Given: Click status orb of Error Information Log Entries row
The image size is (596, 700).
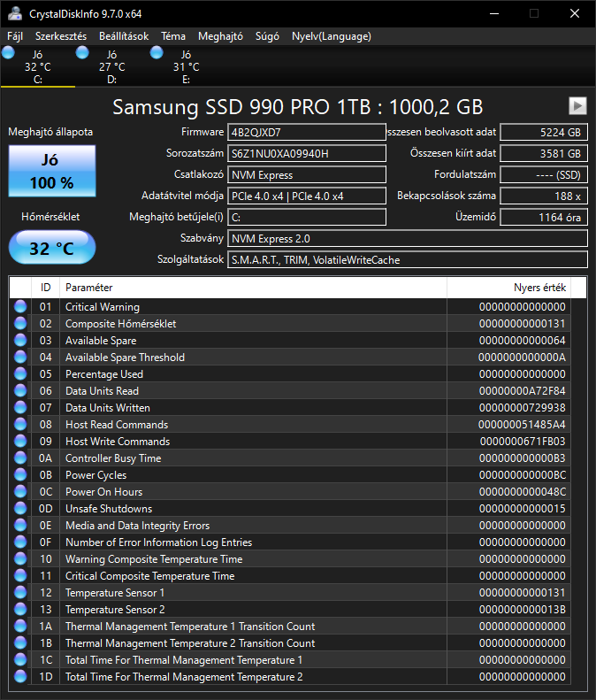Looking at the screenshot, I should coord(20,542).
